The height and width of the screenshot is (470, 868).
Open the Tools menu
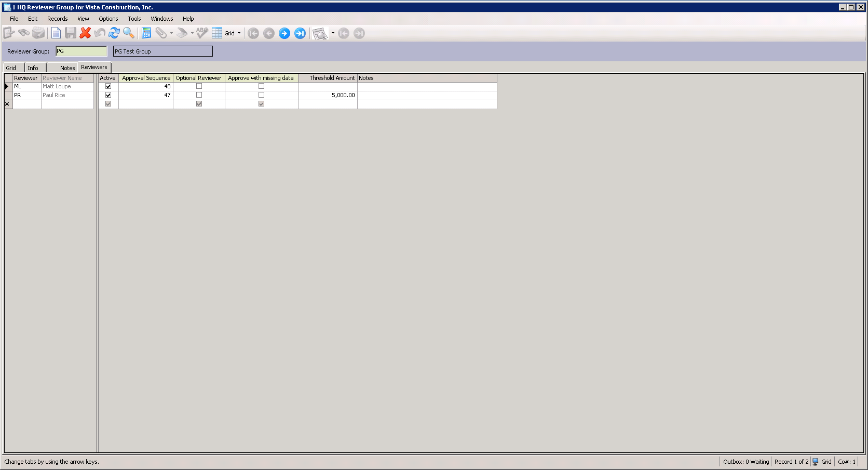134,19
